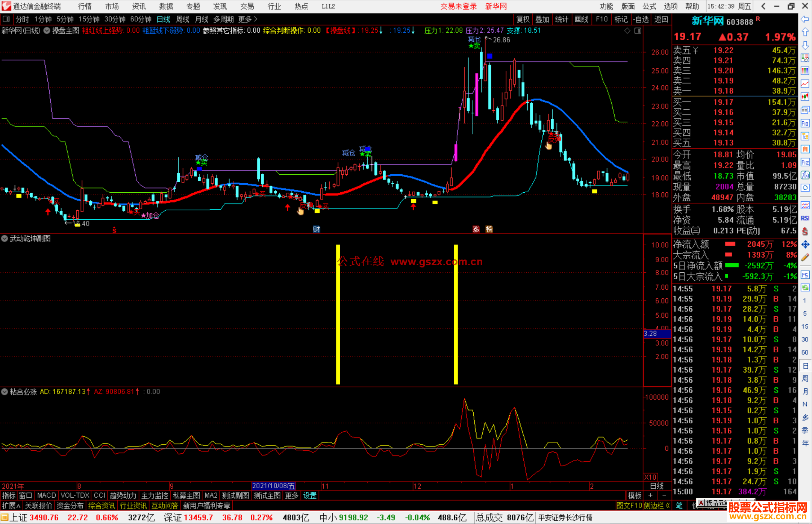This screenshot has height=524, width=812.
Task: Click the 画线 drawing button
Action: [582, 19]
